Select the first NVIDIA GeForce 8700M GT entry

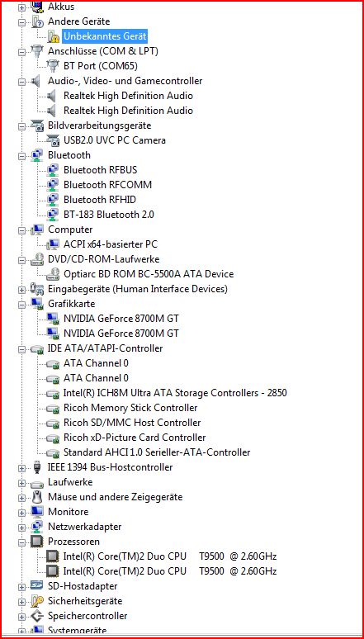click(x=121, y=319)
